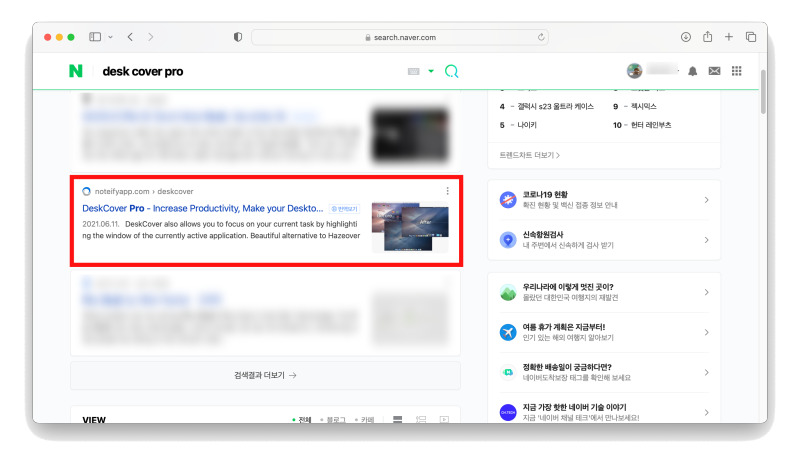Expand the search bar green dropdown arrow
Screen dimensions: 800x466
[x=431, y=71]
